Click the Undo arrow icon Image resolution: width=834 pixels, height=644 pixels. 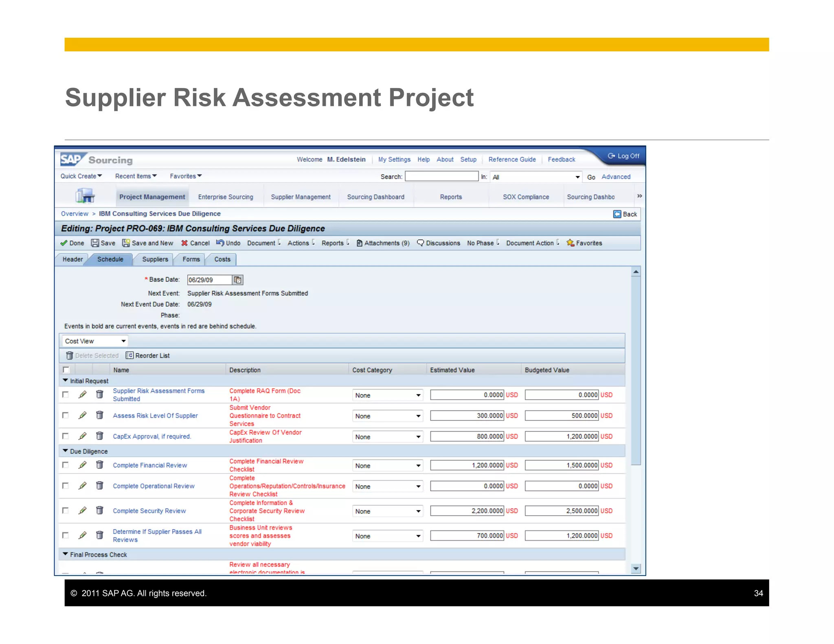click(x=220, y=243)
